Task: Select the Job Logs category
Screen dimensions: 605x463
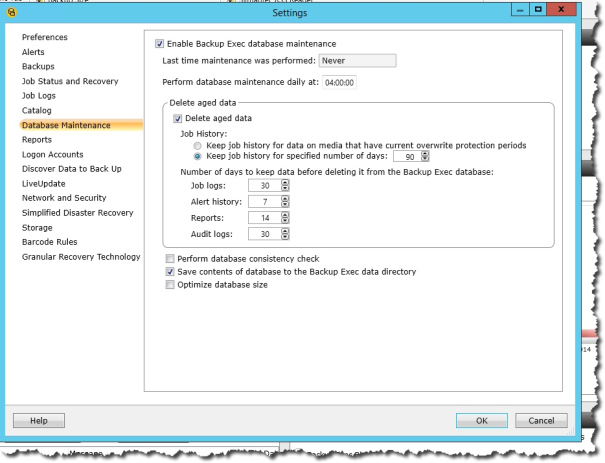Action: pyautogui.click(x=39, y=96)
